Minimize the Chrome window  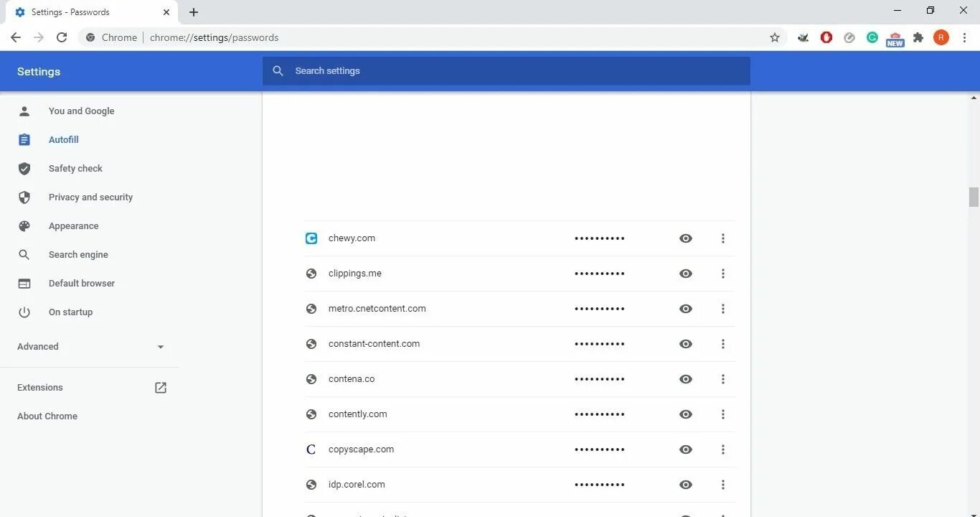click(897, 10)
